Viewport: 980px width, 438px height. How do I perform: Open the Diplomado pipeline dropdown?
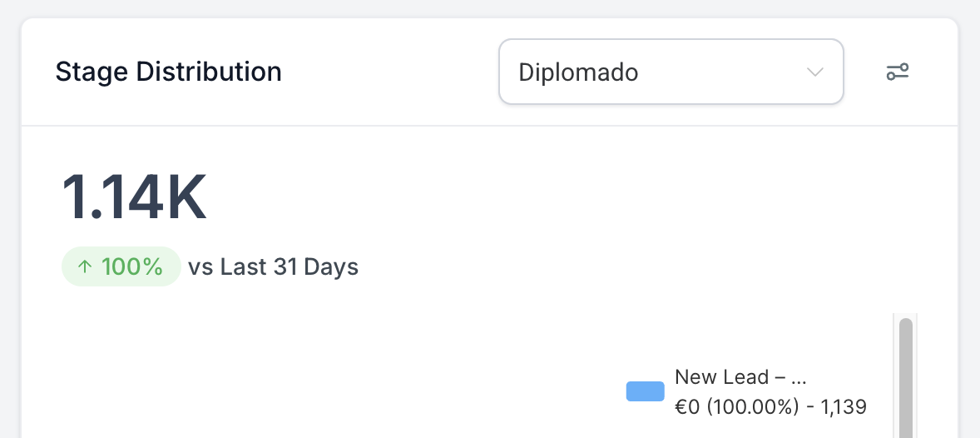671,72
